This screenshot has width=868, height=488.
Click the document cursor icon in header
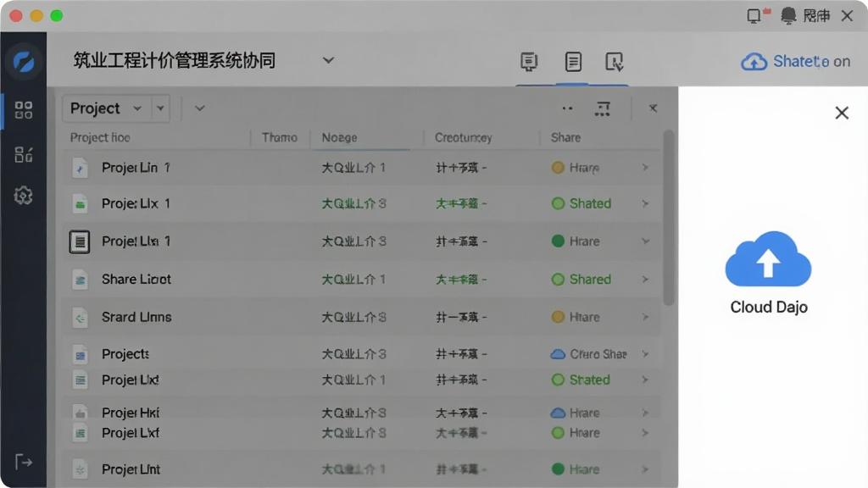(614, 61)
